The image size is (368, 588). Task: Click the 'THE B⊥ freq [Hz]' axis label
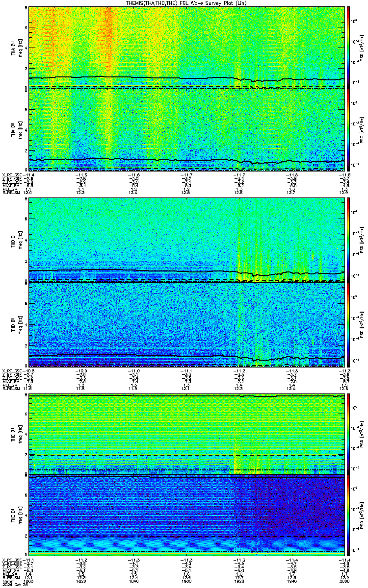(16, 434)
